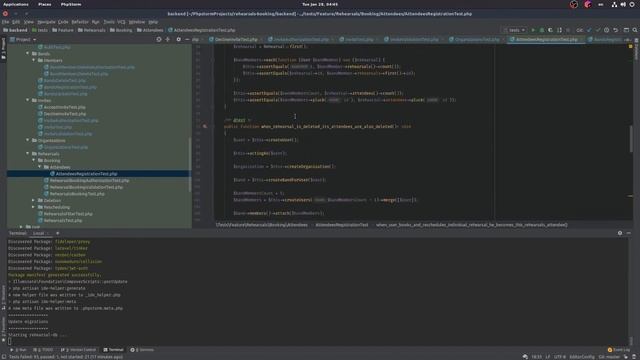The width and height of the screenshot is (640, 360).
Task: Click the power icon in system tray
Action: pos(632,4)
